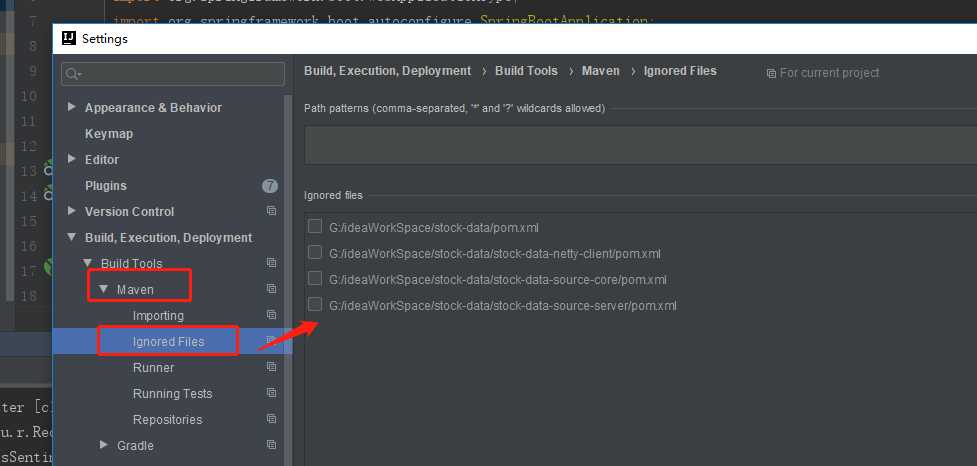
Task: Select Maven Running Tests settings
Action: point(173,394)
